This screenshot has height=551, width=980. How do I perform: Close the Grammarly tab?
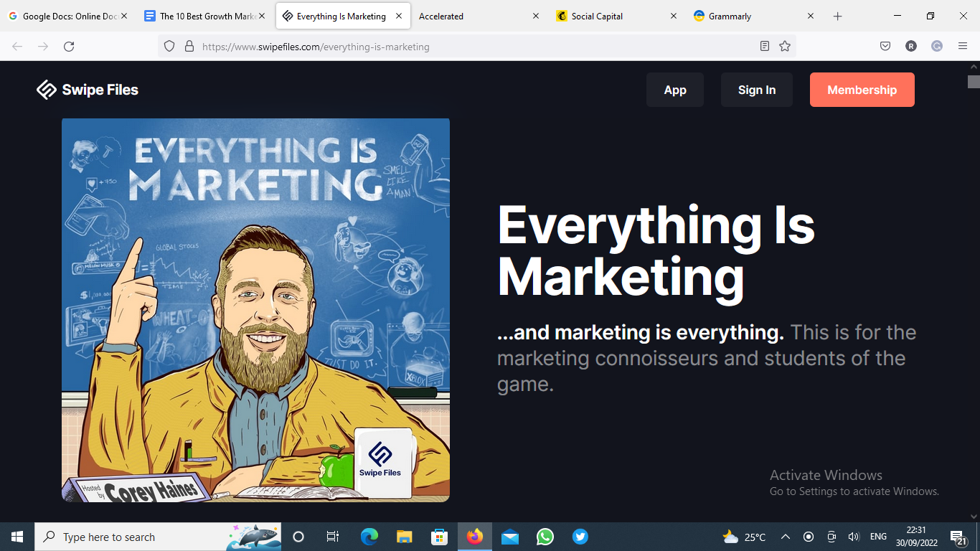pos(811,16)
